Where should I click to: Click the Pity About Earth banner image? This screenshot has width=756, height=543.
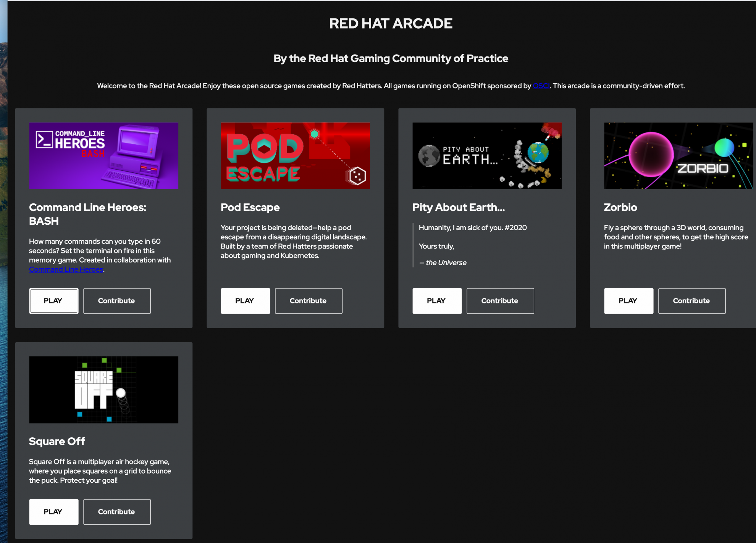(x=487, y=156)
